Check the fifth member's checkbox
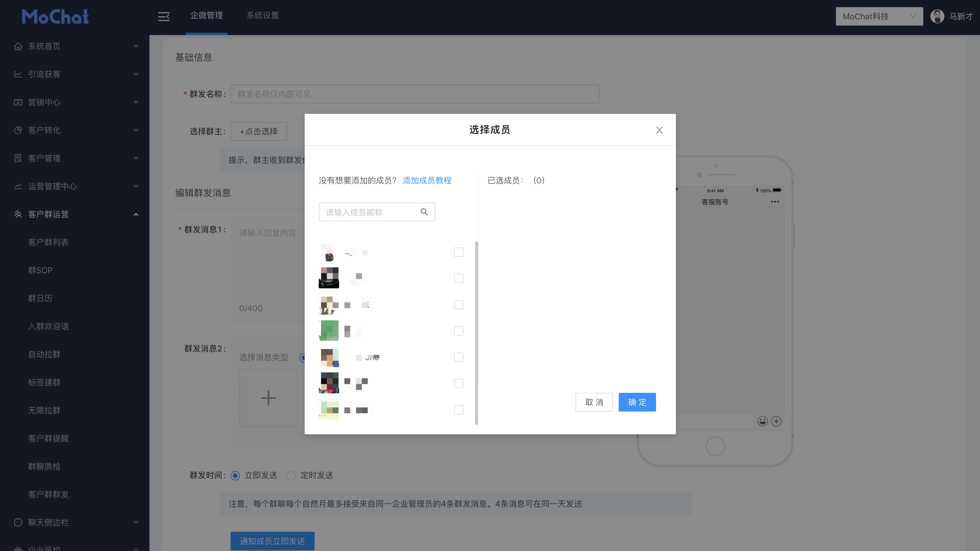Screen dimensions: 980x551 click(458, 357)
